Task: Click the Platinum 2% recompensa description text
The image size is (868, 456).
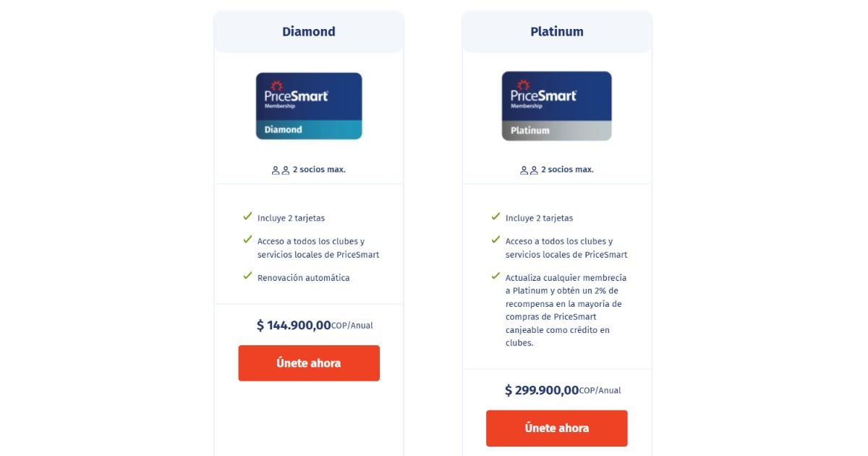Action: pos(563,311)
